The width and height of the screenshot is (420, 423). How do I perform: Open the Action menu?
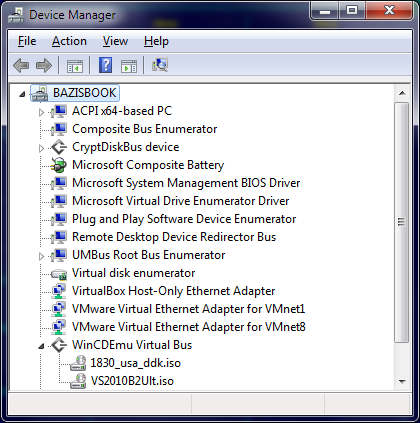pos(69,41)
